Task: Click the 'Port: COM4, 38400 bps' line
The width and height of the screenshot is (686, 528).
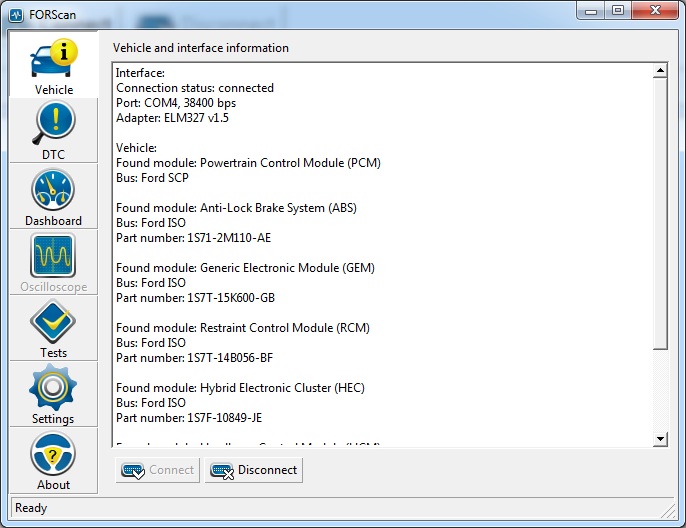Action: click(176, 103)
